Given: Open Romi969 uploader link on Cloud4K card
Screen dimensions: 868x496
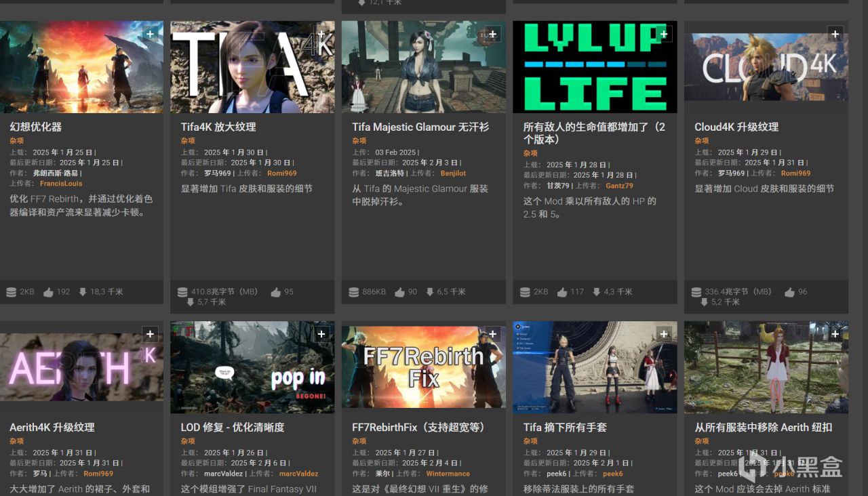Looking at the screenshot, I should coord(795,173).
